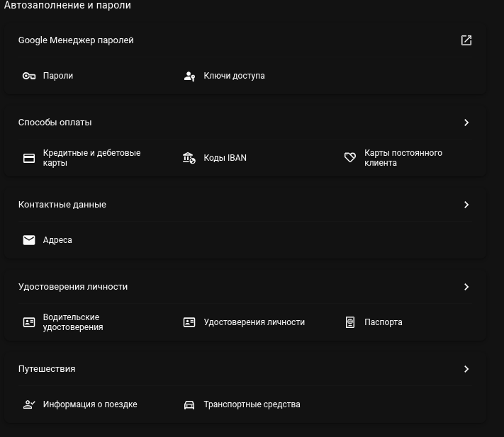Open the Пароли link

click(58, 76)
